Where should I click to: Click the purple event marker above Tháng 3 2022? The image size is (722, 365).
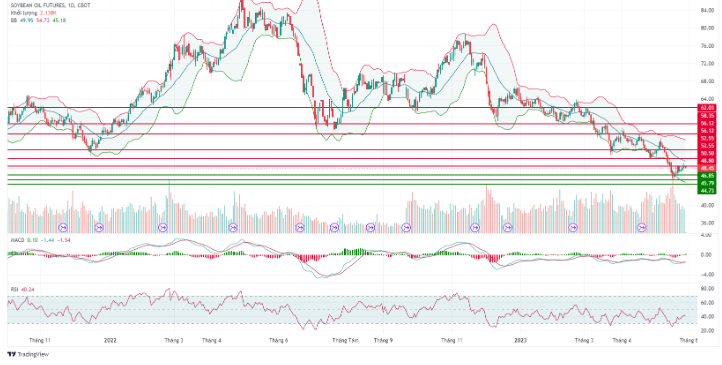click(163, 227)
